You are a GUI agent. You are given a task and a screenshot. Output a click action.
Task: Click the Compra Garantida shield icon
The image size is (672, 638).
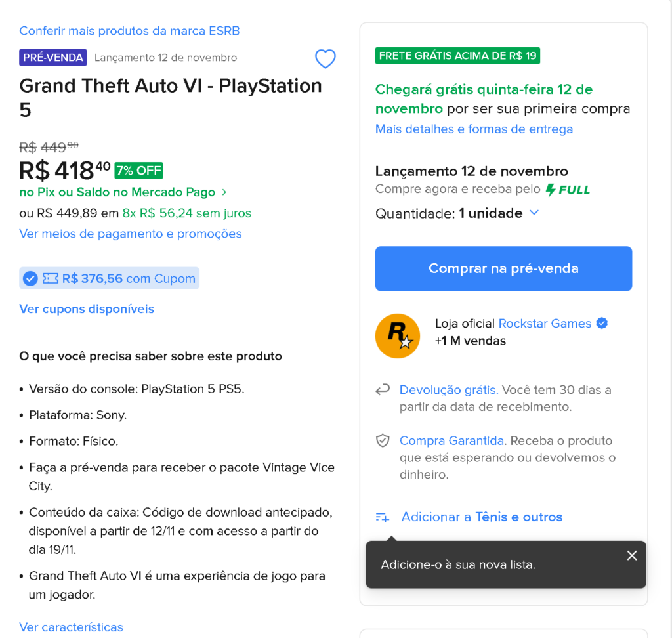383,440
